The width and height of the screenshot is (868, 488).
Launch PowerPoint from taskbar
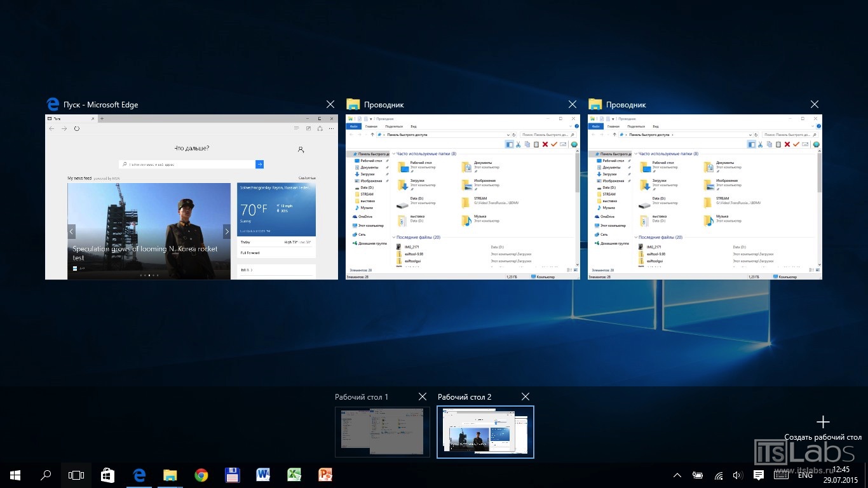(325, 475)
